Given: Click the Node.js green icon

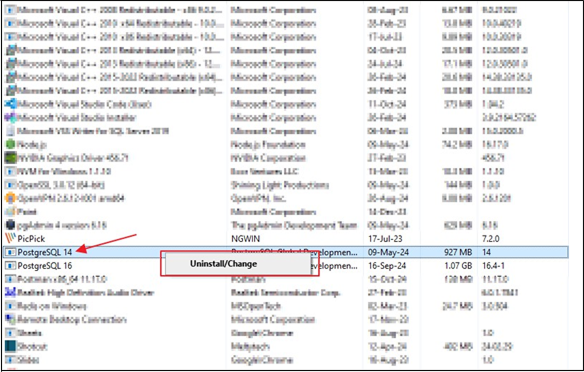Looking at the screenshot, I should (10, 144).
